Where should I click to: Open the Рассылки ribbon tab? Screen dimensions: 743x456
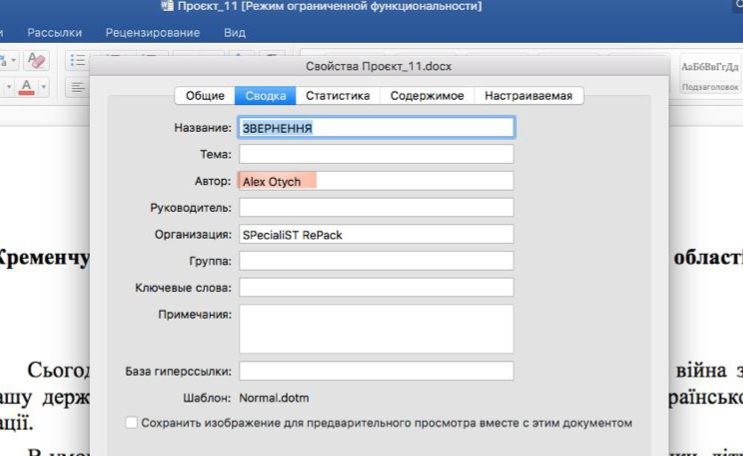coord(55,33)
